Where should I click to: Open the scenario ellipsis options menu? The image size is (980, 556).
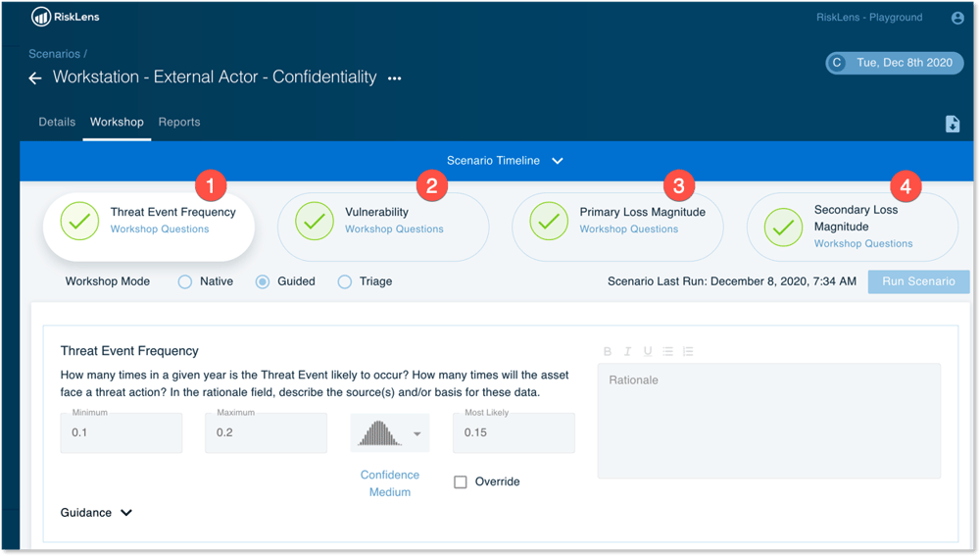(x=394, y=78)
